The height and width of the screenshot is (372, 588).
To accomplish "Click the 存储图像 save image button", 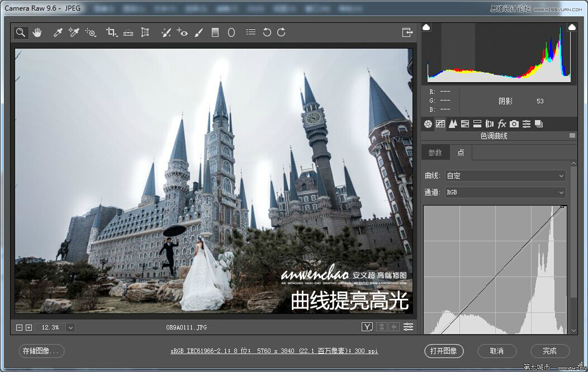I will pos(41,351).
